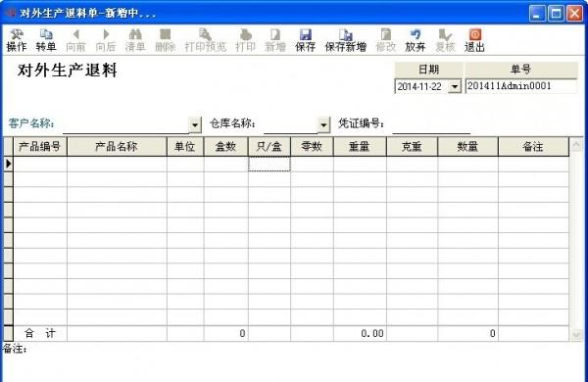Click the 单号 input field
This screenshot has height=382, width=588.
point(521,86)
